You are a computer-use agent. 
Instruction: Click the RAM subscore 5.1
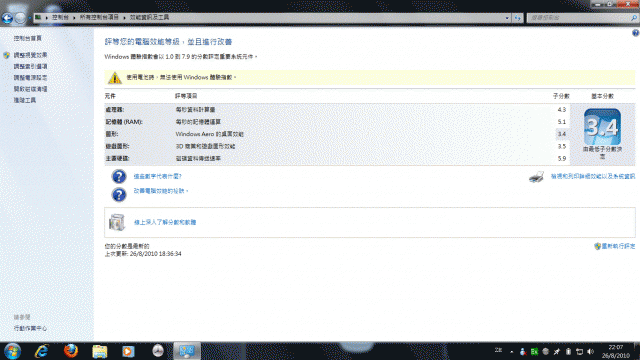pos(562,122)
